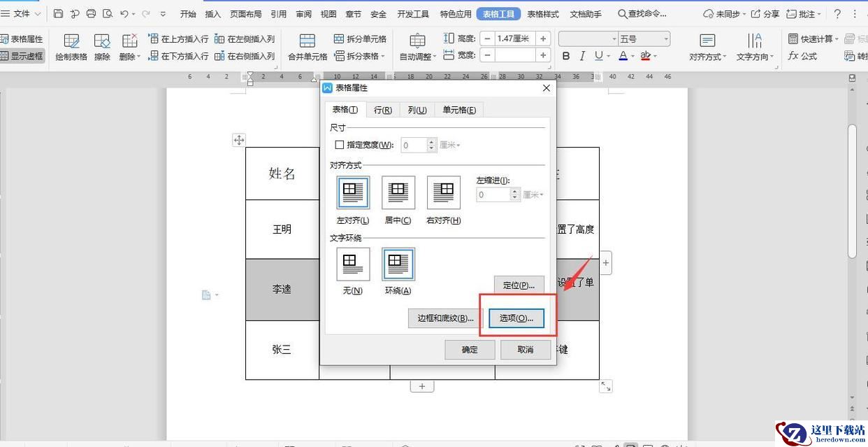Apply Bold formatting button

tap(566, 56)
